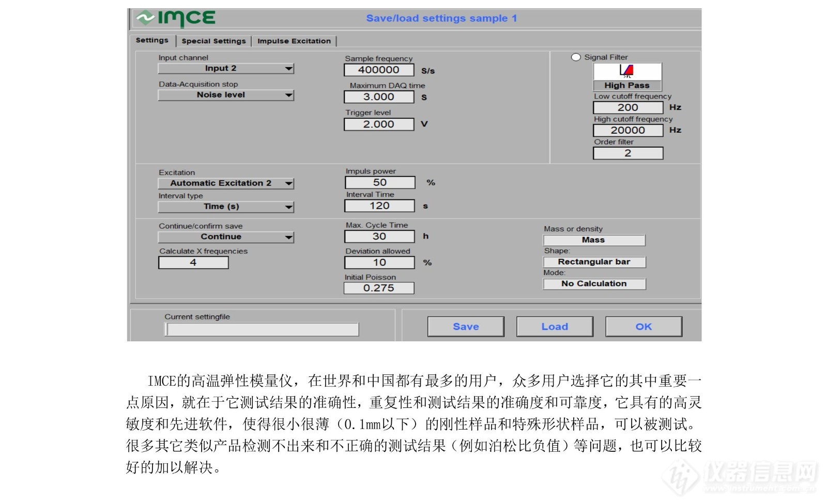Click the Sample frequency field

(x=379, y=70)
